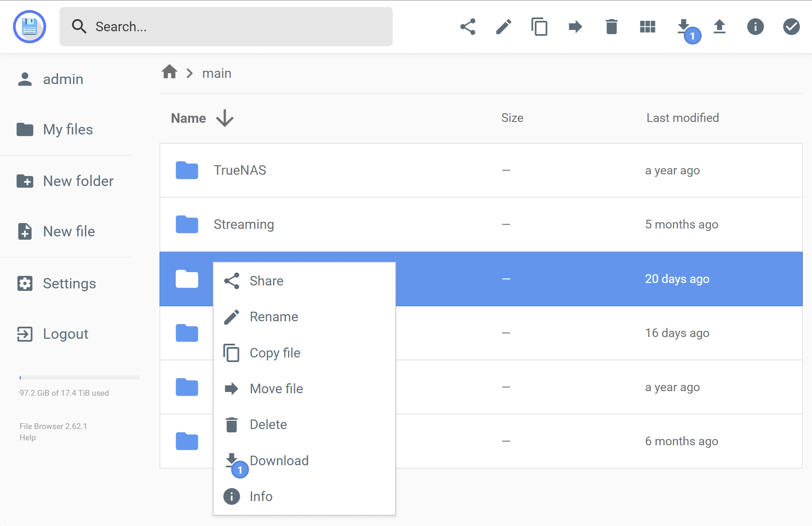
Task: Click the copy file icon in toolbar
Action: pyautogui.click(x=539, y=27)
